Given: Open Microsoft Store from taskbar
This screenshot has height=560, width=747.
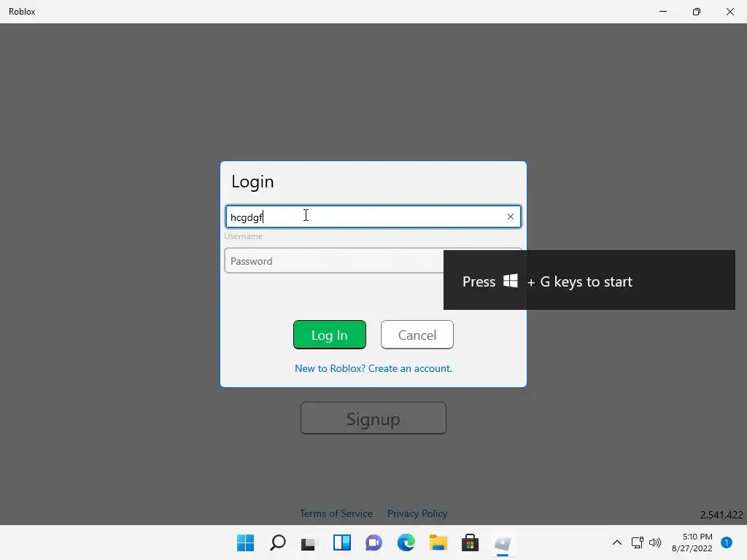Looking at the screenshot, I should point(471,542).
